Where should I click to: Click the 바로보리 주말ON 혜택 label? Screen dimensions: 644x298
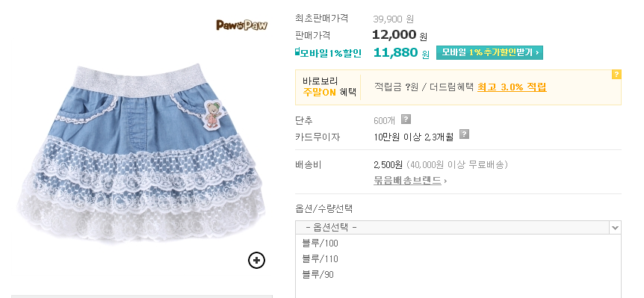tap(329, 87)
